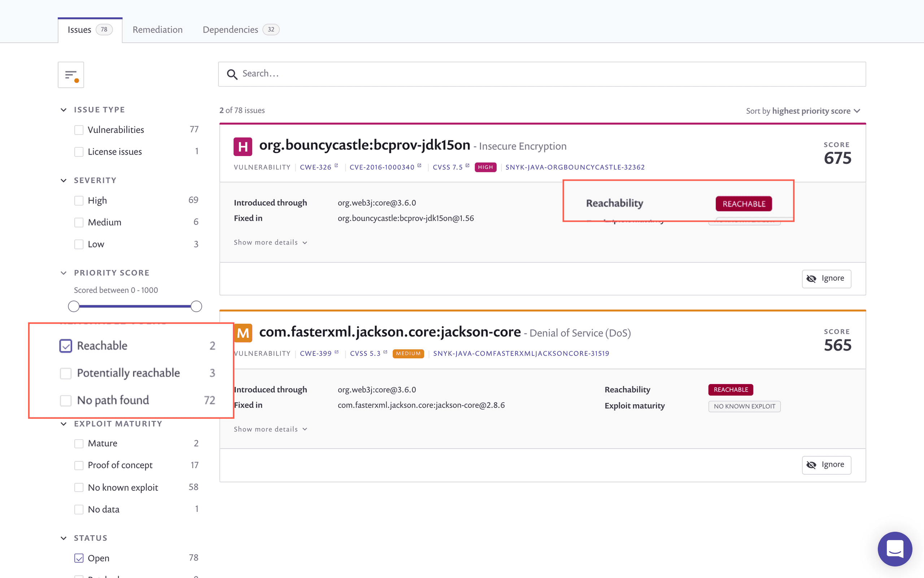Image resolution: width=924 pixels, height=578 pixels.
Task: Click the search magnifier icon
Action: click(232, 74)
